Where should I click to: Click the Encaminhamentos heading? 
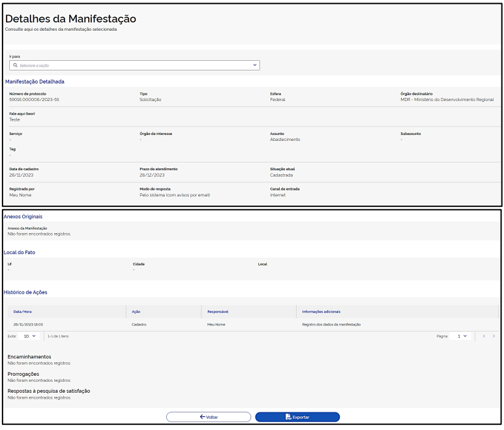coord(29,357)
